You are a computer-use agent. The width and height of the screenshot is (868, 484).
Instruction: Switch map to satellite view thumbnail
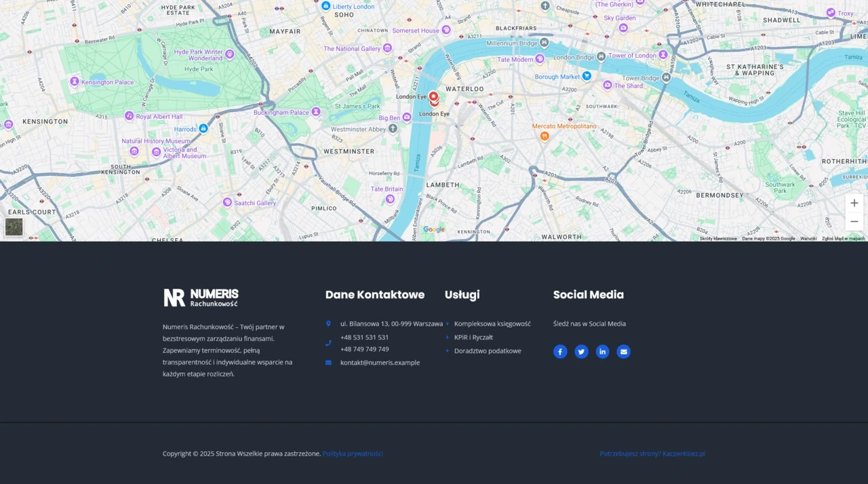pos(14,227)
